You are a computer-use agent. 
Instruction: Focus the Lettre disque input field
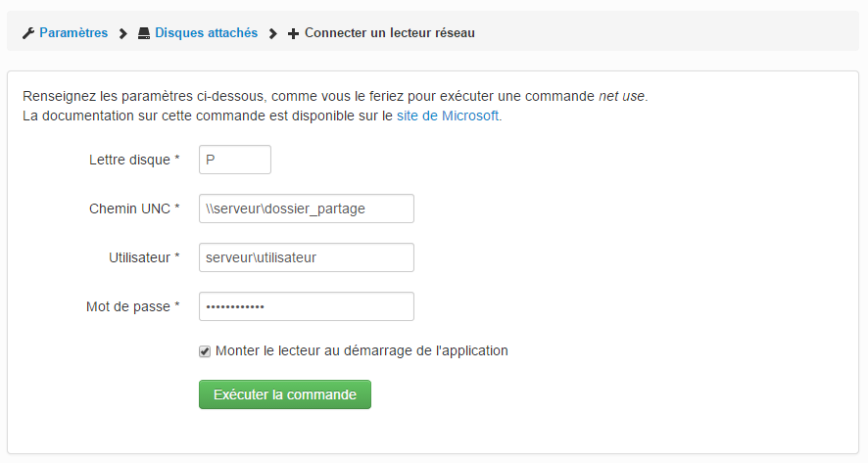(x=235, y=160)
